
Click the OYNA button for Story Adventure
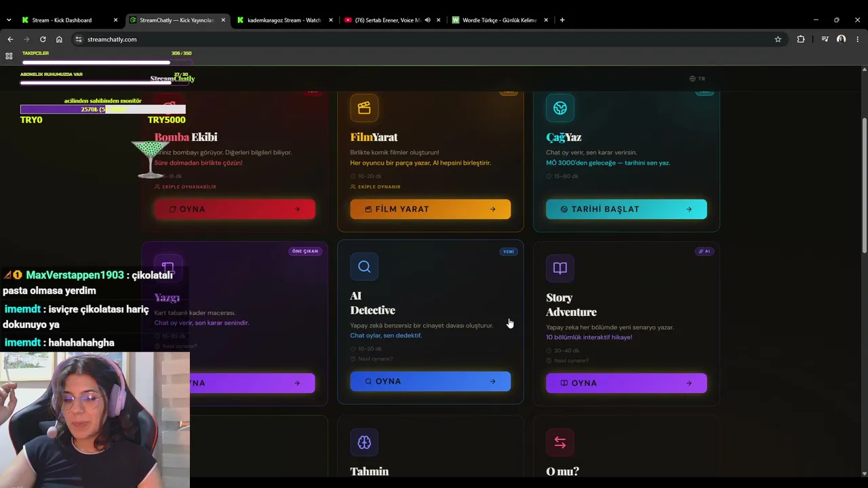click(x=627, y=383)
